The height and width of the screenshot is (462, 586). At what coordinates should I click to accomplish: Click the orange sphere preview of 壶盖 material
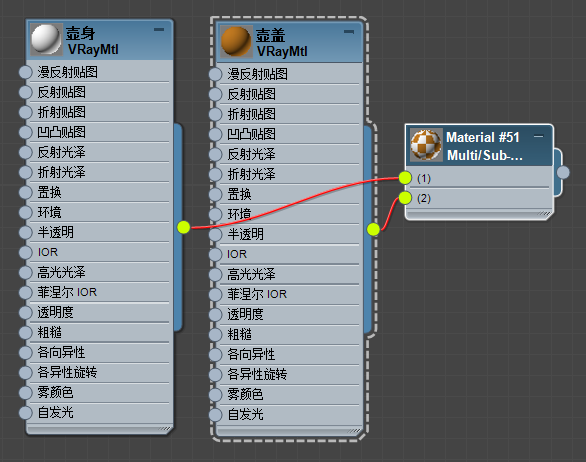coord(236,41)
